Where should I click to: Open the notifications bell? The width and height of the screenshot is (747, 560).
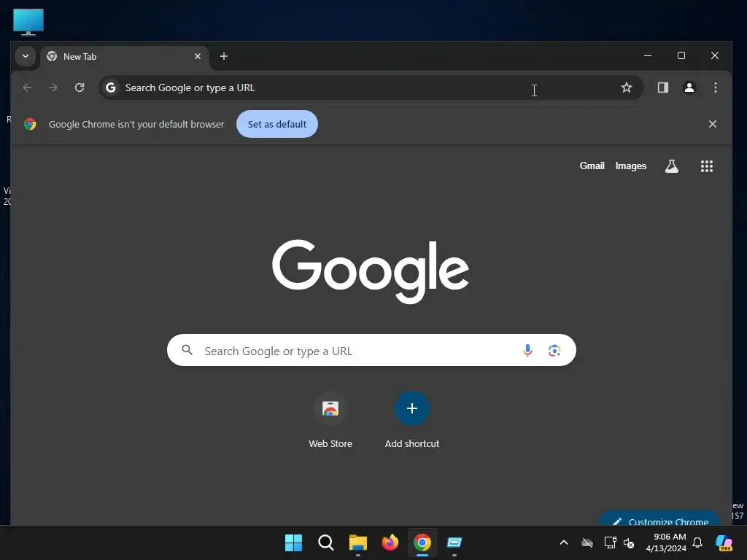click(697, 542)
